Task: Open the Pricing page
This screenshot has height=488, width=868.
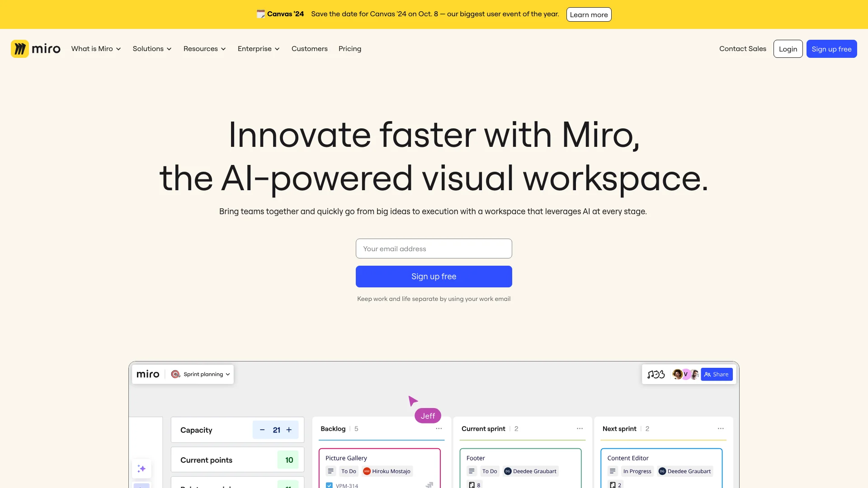Action: point(350,49)
